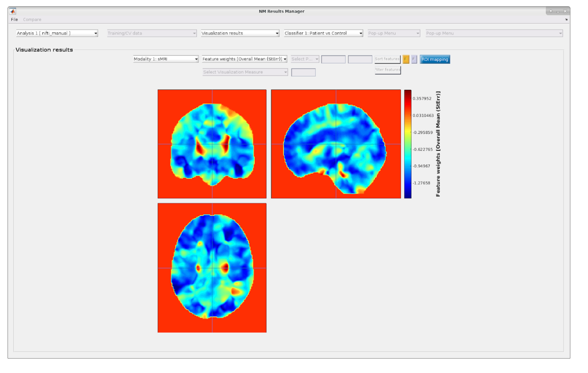Activate the Filter features control
Viewport: 588px width, 373px height.
pyautogui.click(x=387, y=70)
